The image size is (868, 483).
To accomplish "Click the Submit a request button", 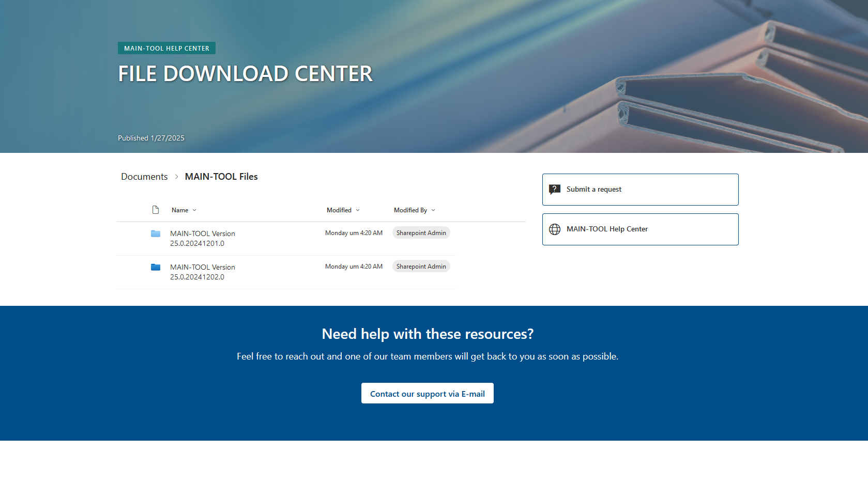I will tap(640, 190).
